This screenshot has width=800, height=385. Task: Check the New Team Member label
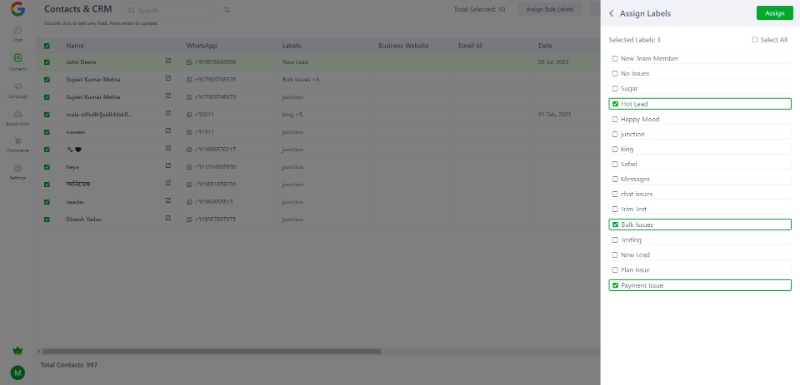point(615,59)
